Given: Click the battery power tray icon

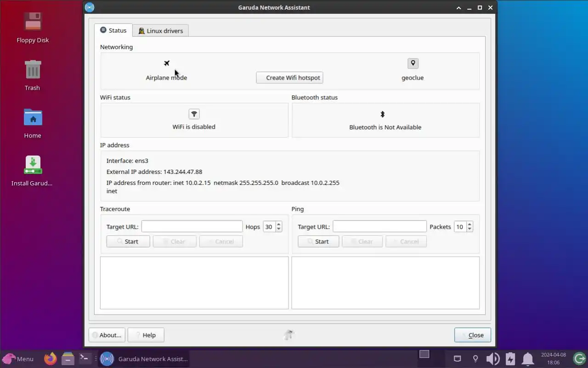Looking at the screenshot, I should pyautogui.click(x=510, y=359).
